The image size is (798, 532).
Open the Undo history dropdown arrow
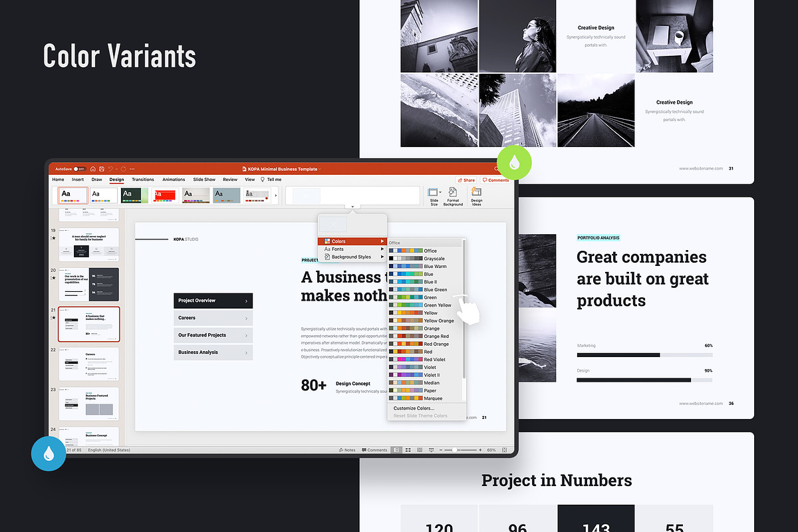(116, 169)
